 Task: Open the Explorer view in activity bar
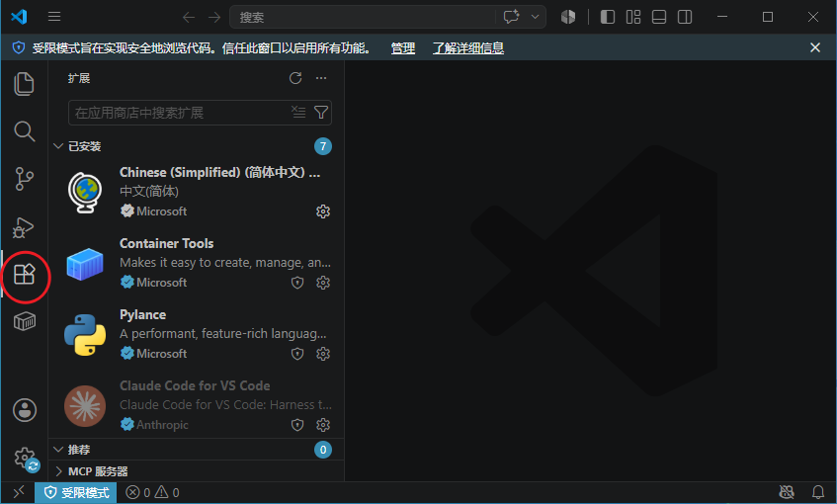click(24, 84)
